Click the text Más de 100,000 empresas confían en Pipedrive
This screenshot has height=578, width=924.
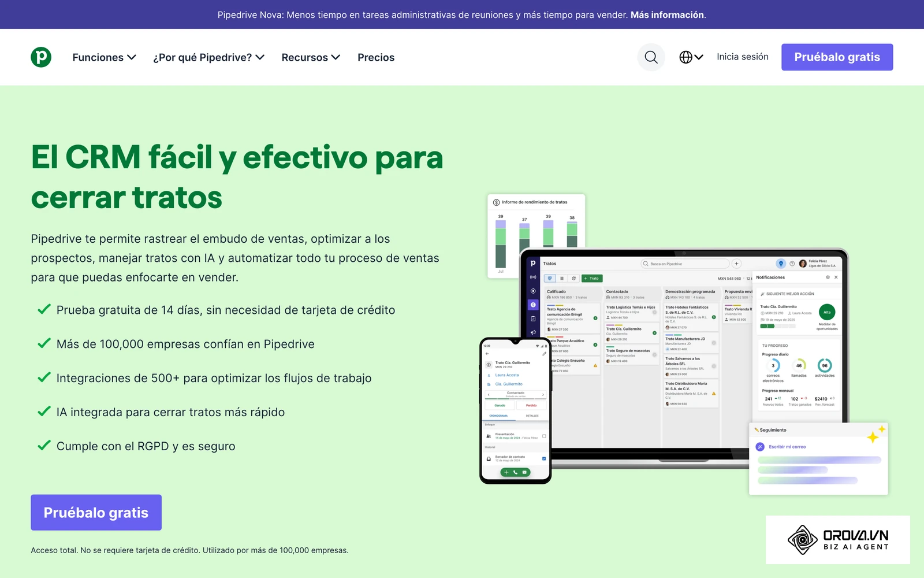point(185,344)
